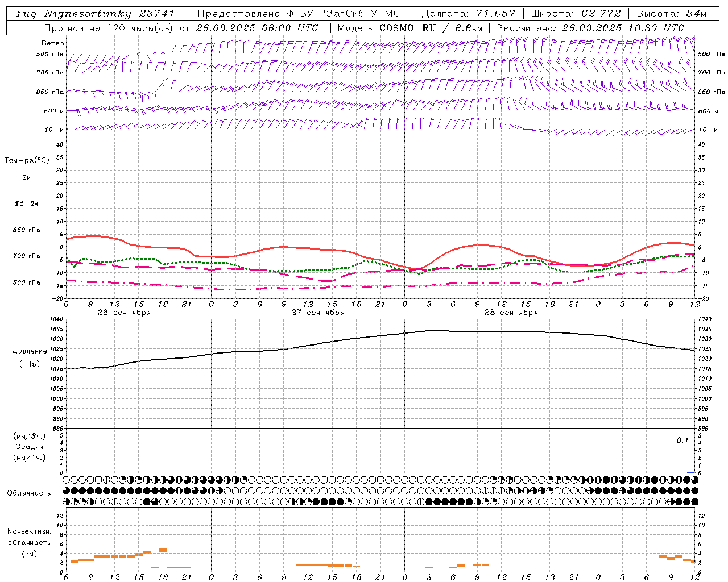This screenshot has width=728, height=582.
Task: Click the Широта: 62.772 value
Action: [x=576, y=14]
